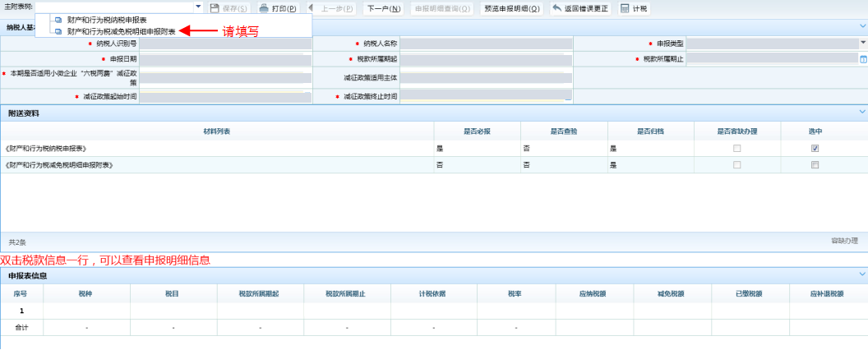Screen dimensions: 868x350
Task: Click 返回错误更正 undo arrow icon
Action: 557,8
